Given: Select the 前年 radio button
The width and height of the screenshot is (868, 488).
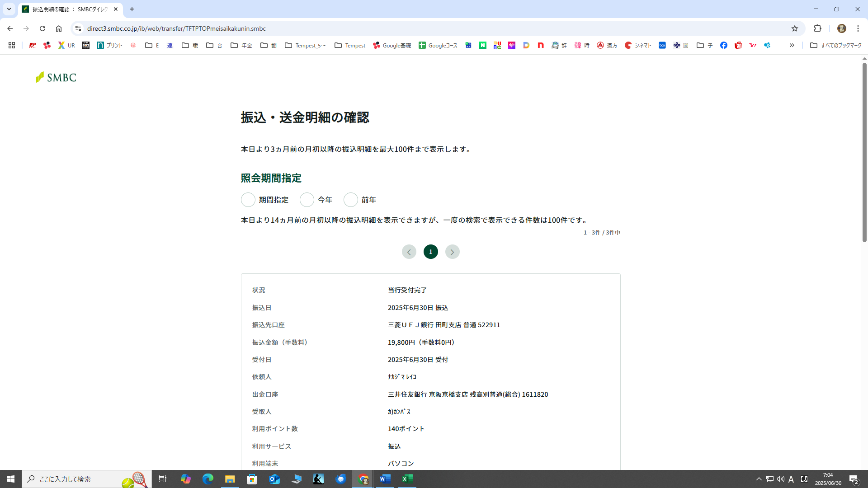Looking at the screenshot, I should pyautogui.click(x=351, y=200).
